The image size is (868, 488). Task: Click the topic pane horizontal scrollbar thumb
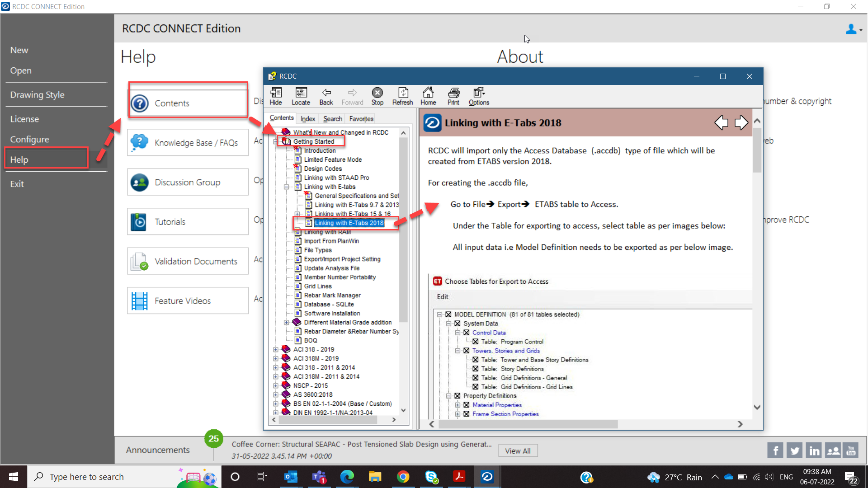(x=528, y=424)
